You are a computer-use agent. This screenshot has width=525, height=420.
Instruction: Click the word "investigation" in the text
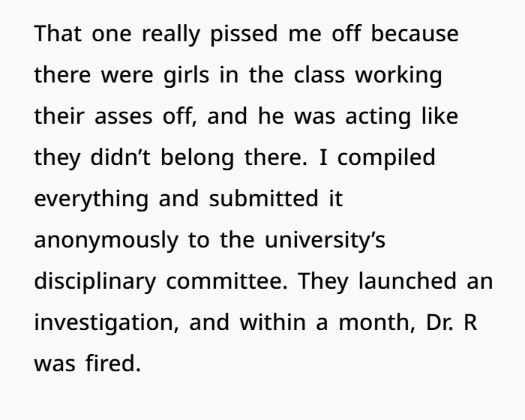point(103,322)
